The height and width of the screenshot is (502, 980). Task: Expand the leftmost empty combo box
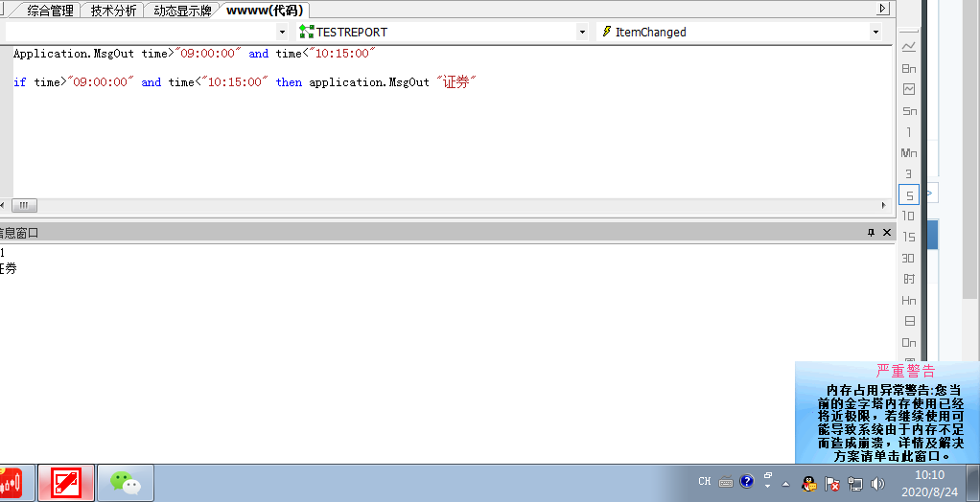[x=282, y=32]
